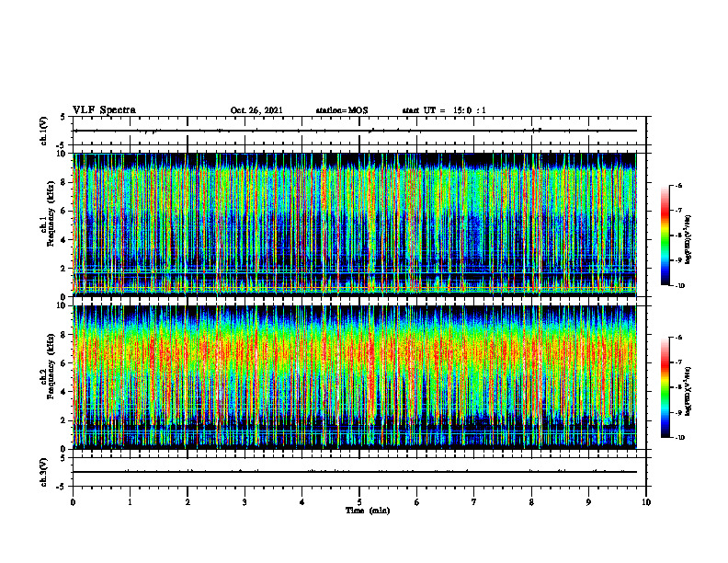Click time axis tick label '9'

coord(588,502)
